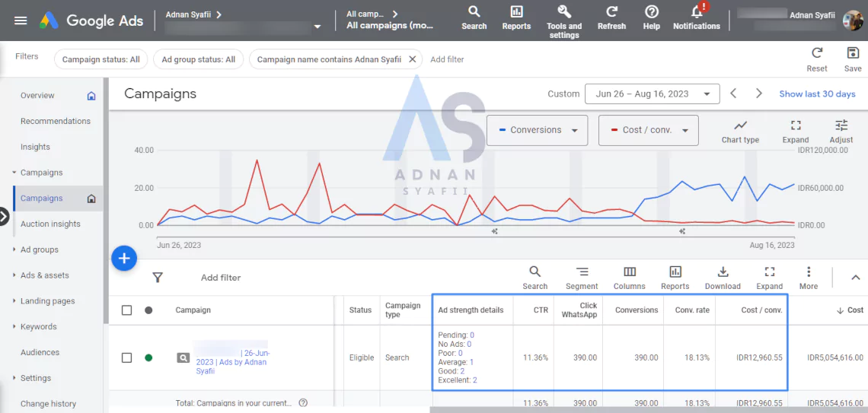Open Change history in the sidebar
The width and height of the screenshot is (868, 413).
48,404
